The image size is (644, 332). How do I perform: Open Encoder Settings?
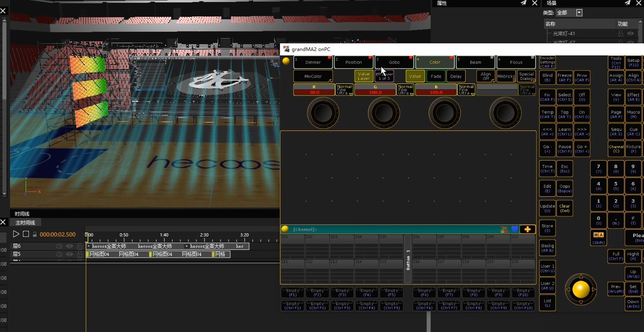(x=547, y=62)
